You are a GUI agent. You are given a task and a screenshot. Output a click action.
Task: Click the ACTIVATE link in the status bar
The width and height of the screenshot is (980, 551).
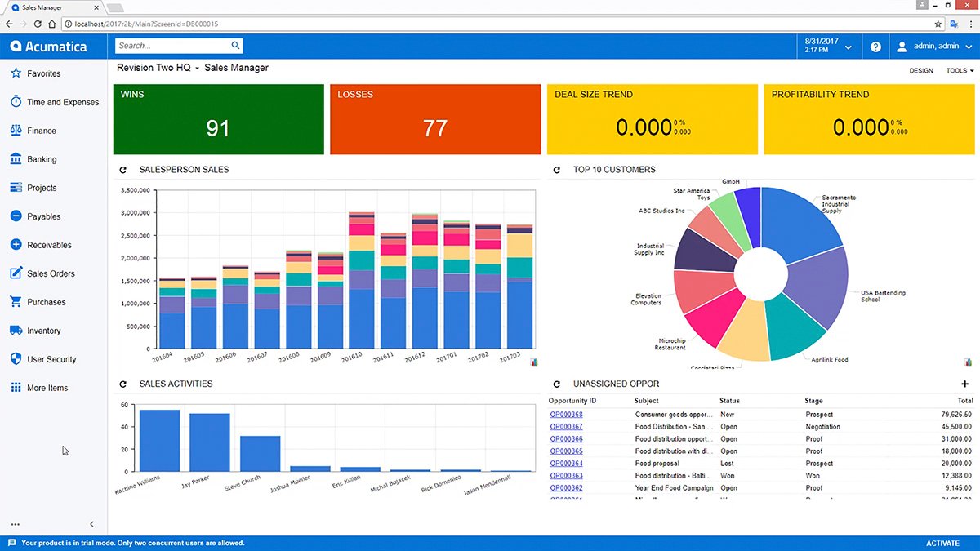pyautogui.click(x=942, y=542)
